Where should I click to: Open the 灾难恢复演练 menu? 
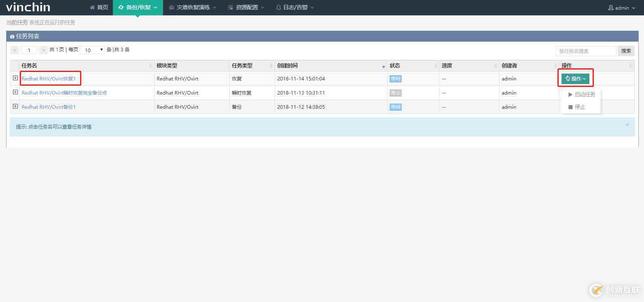click(193, 7)
